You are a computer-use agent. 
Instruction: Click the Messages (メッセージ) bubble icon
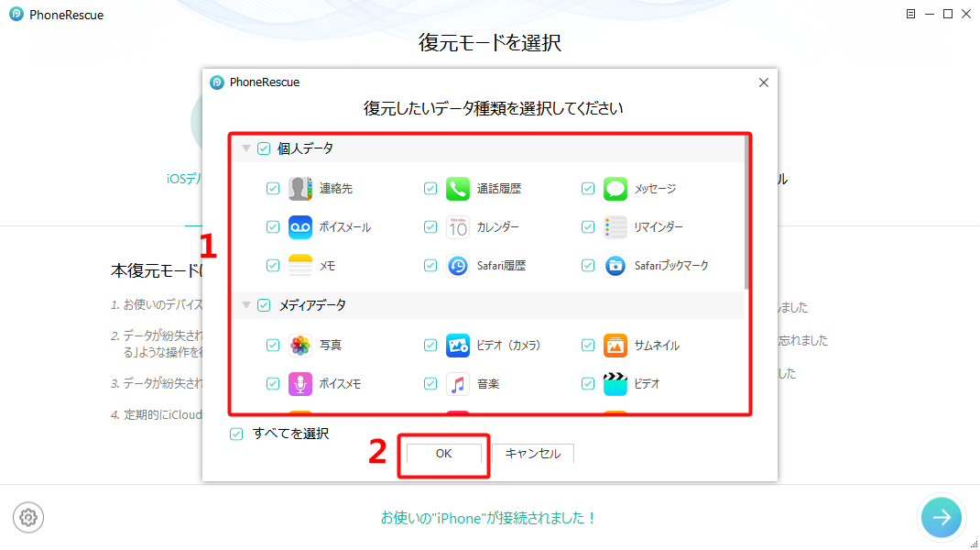(615, 188)
